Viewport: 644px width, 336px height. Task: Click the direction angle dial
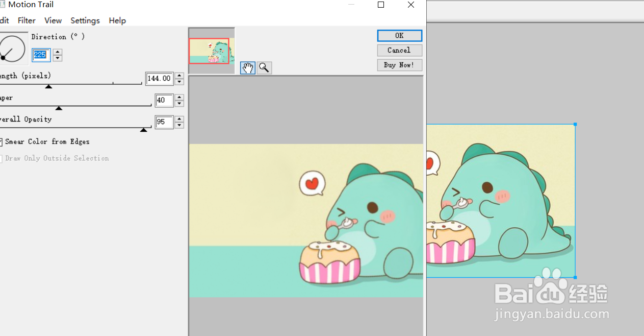click(13, 49)
